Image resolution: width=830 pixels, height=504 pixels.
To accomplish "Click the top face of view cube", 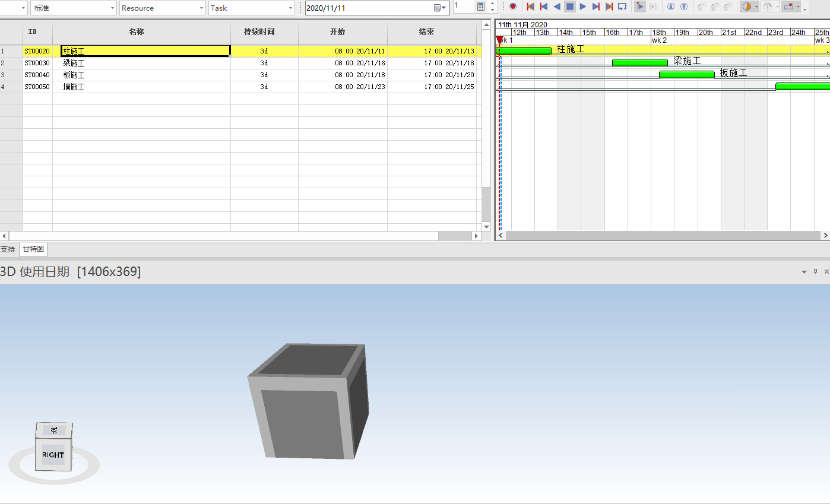I will (55, 430).
